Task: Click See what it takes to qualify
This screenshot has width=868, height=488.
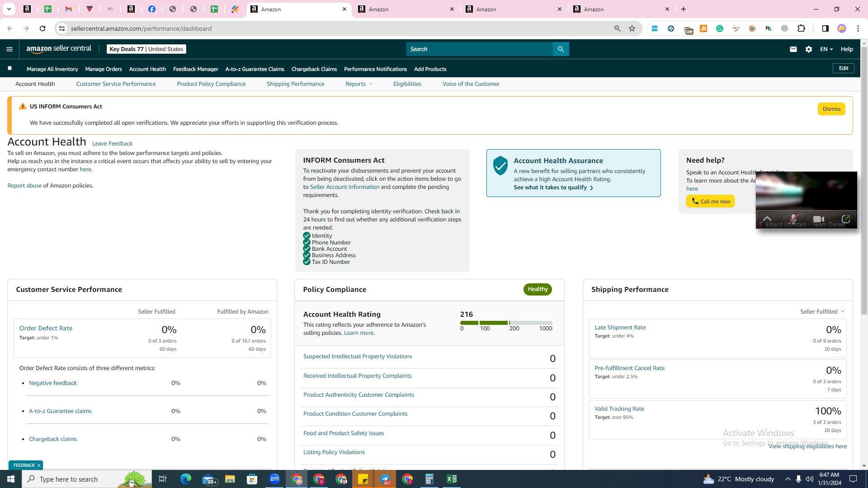Action: pos(553,188)
